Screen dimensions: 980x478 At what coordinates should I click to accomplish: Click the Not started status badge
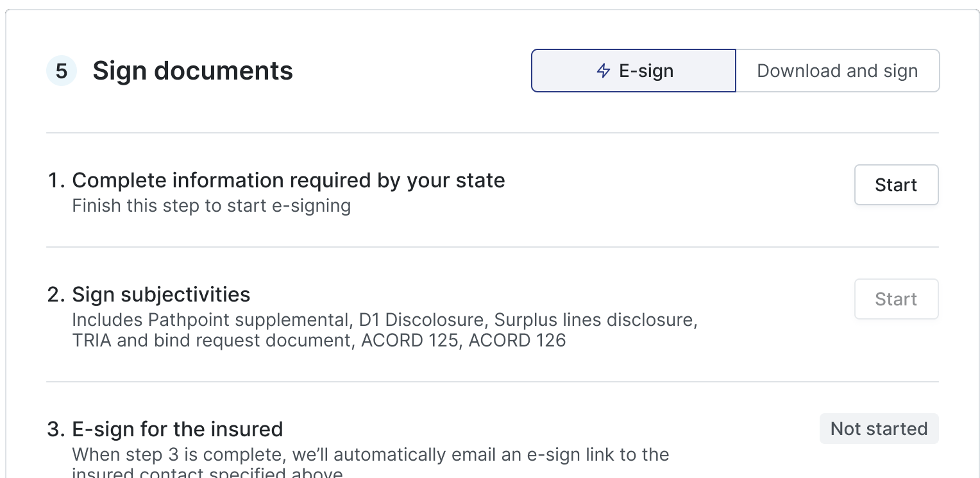pos(879,429)
